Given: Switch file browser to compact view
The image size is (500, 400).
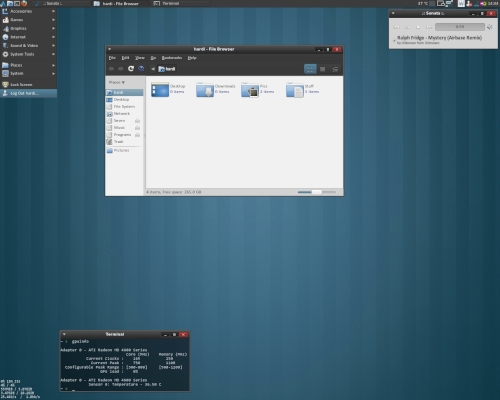Looking at the screenshot, I should coord(335,69).
